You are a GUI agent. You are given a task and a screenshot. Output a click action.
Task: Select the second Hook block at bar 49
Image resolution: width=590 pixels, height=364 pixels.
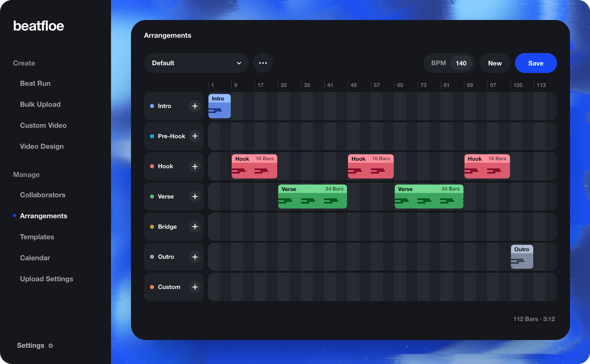point(371,166)
